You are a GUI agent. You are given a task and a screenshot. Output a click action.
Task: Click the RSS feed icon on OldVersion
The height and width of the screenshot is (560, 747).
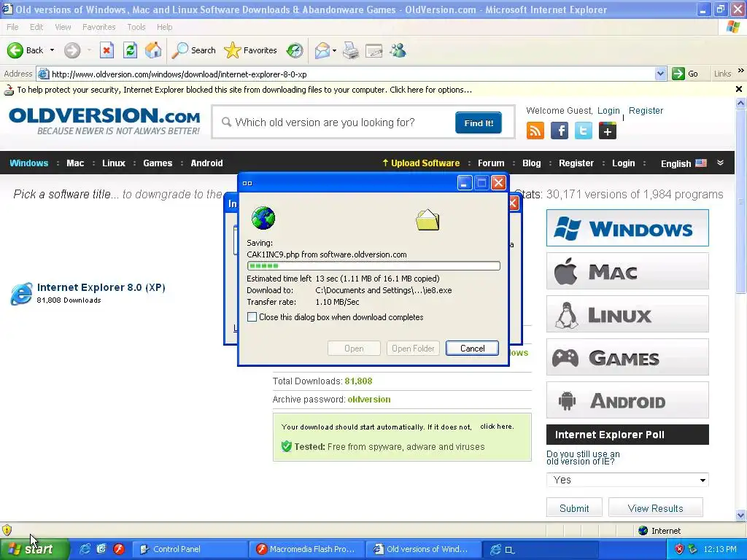535,131
